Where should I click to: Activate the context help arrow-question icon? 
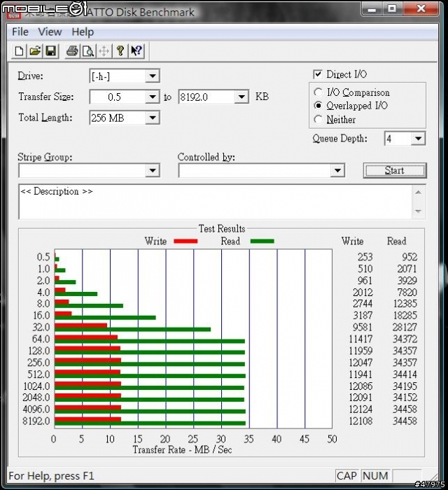[136, 51]
